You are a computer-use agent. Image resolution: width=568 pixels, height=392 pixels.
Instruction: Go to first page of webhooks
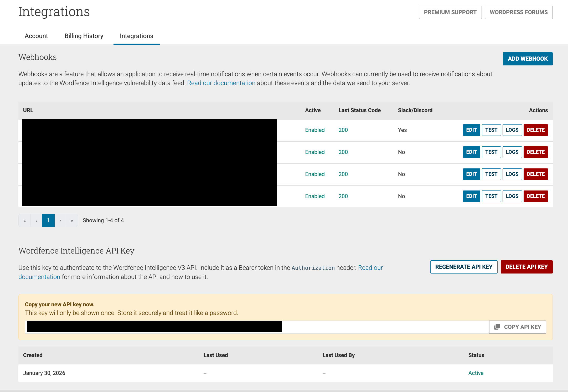point(25,220)
